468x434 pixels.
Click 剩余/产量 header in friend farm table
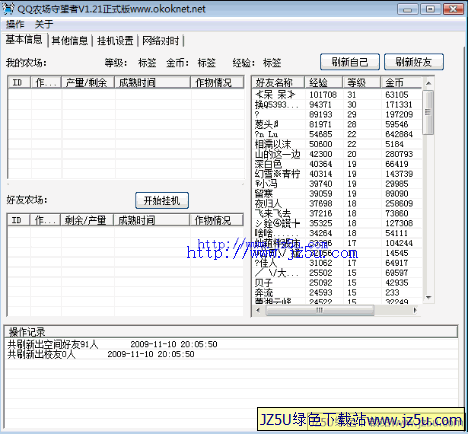pyautogui.click(x=87, y=220)
